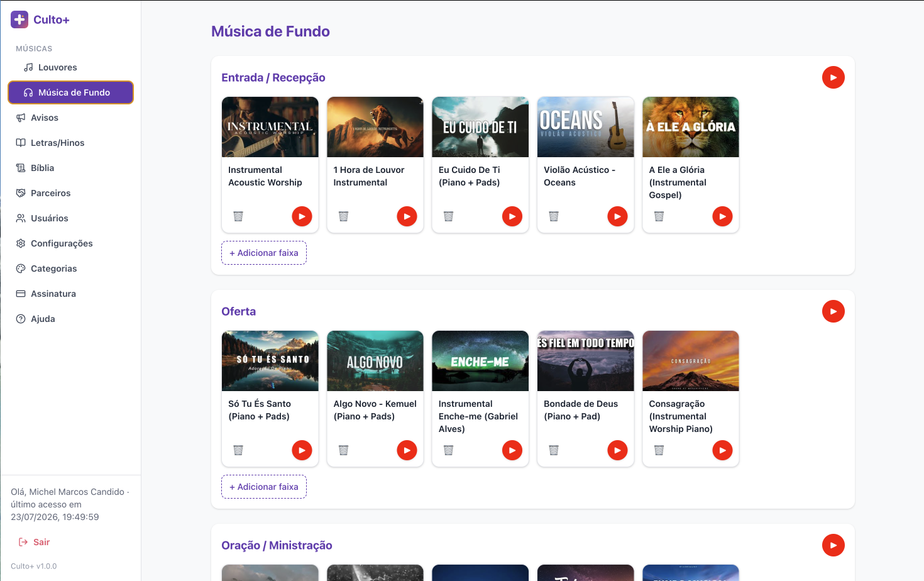Viewport: 924px width, 581px height.
Task: Open Parceiros in the sidebar
Action: pos(70,193)
